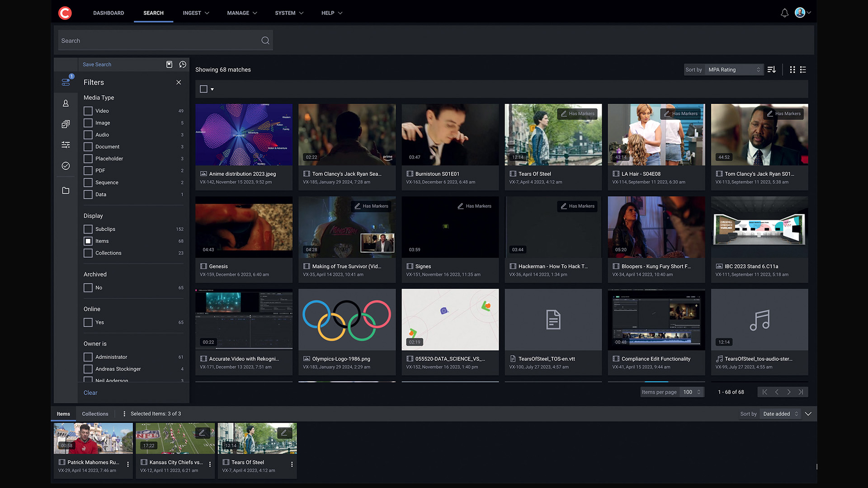The width and height of the screenshot is (868, 488).
Task: Click the Save Search link
Action: pos(97,65)
